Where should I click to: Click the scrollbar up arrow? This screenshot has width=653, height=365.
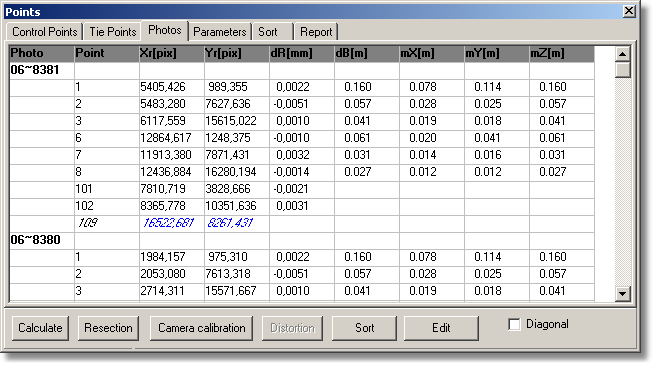(x=623, y=54)
